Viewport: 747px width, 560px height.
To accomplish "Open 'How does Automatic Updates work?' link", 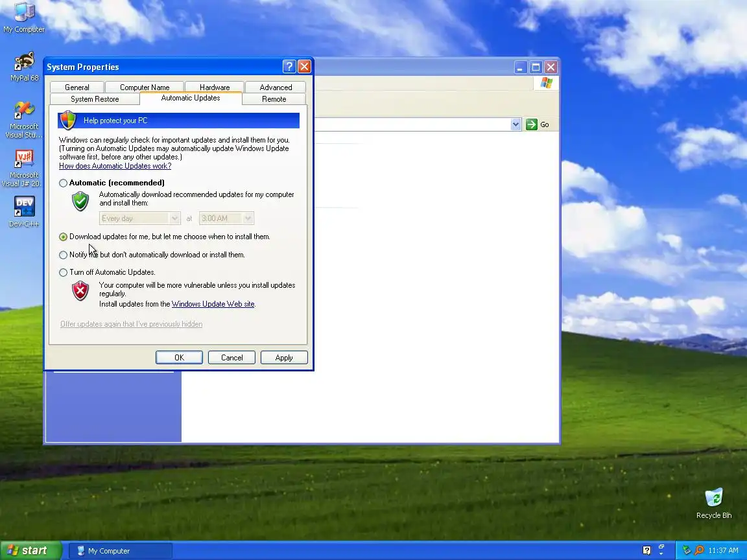I will coord(115,166).
